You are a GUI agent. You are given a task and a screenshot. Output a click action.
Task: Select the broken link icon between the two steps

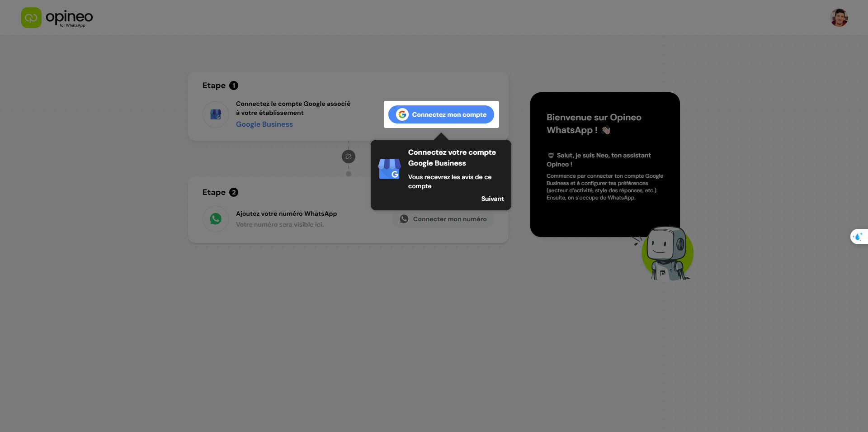348,157
